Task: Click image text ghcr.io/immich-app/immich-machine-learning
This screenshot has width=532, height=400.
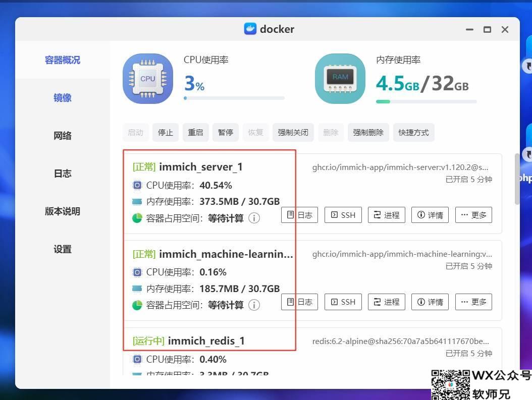Action: click(x=402, y=254)
